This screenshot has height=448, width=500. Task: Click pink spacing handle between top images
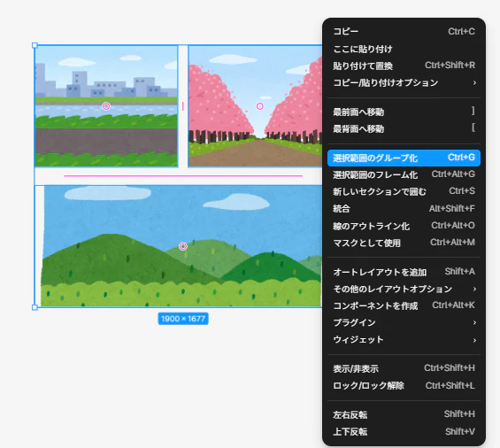pos(182,106)
